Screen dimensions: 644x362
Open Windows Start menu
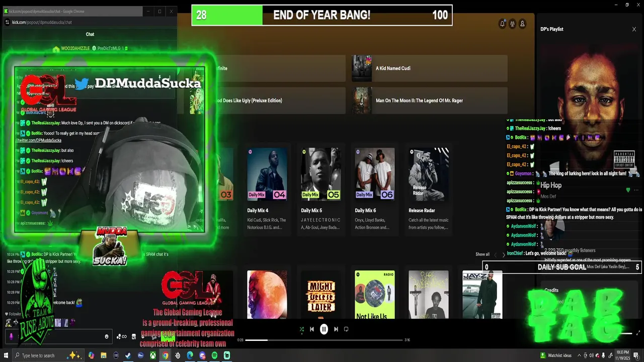point(6,355)
